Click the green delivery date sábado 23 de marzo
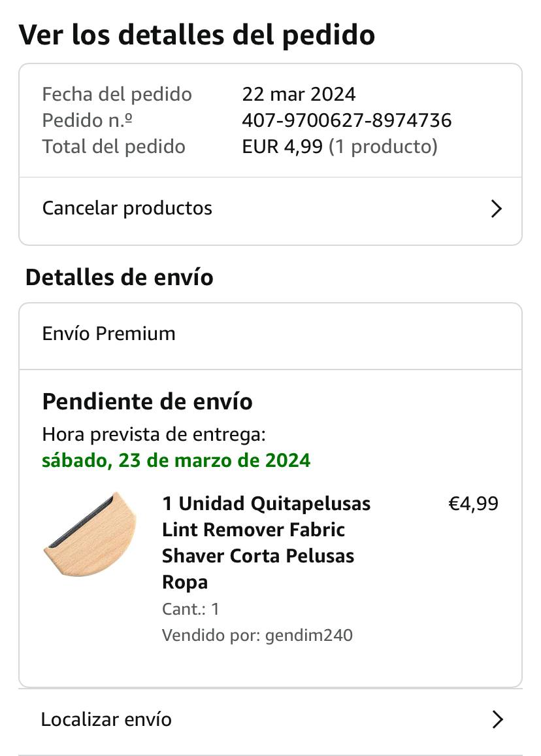541x756 pixels. coord(176,460)
